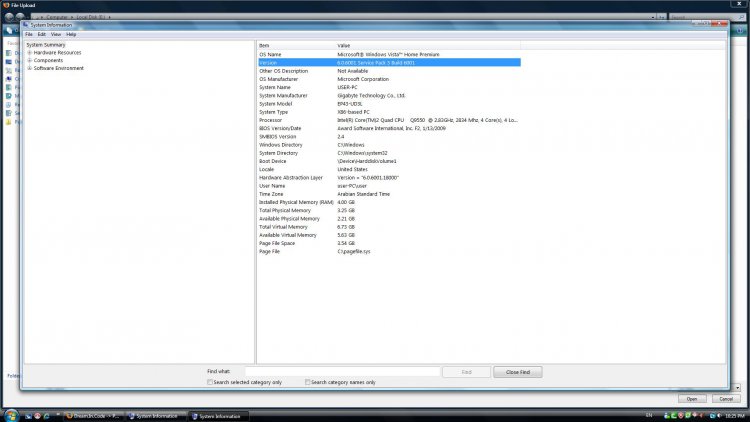
Task: Click Cancel in the File Upload dialog
Action: pos(726,399)
